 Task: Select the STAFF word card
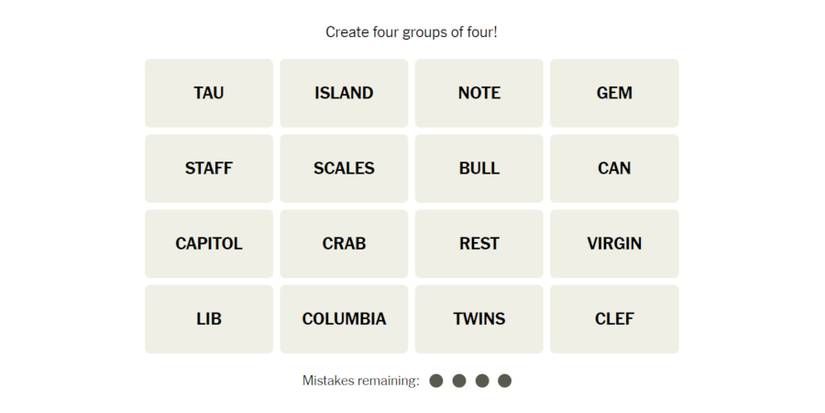click(x=209, y=168)
